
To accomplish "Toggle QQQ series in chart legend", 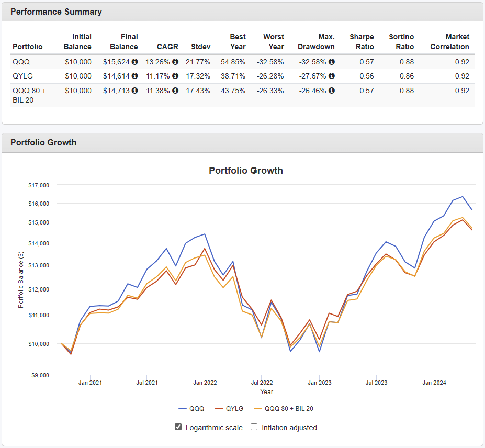I will pyautogui.click(x=191, y=408).
